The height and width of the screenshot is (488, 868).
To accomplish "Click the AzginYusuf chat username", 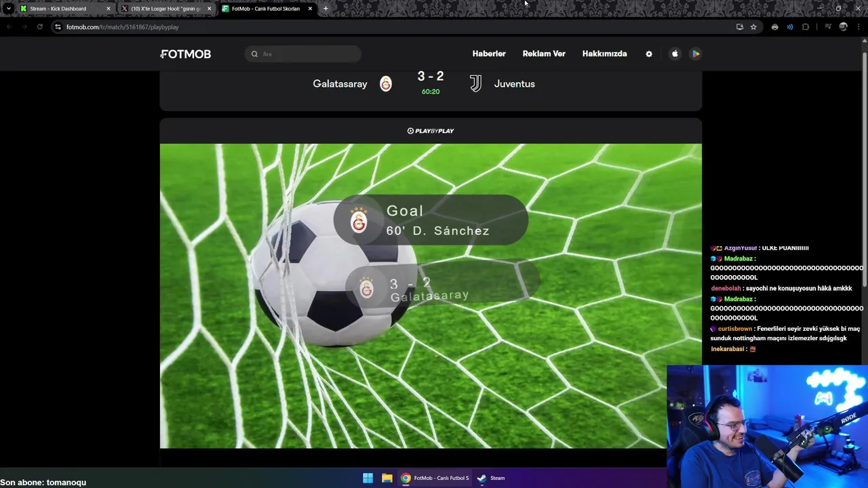I will [741, 248].
